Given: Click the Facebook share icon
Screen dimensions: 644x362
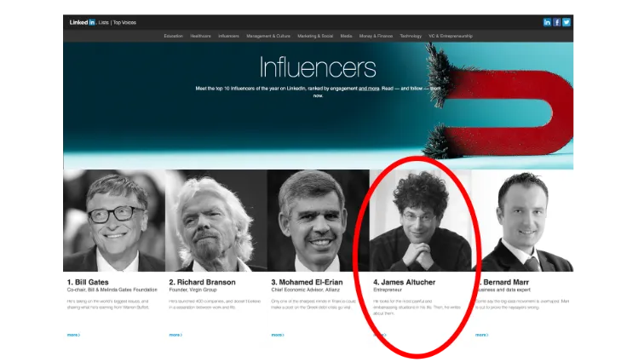Looking at the screenshot, I should coord(557,22).
